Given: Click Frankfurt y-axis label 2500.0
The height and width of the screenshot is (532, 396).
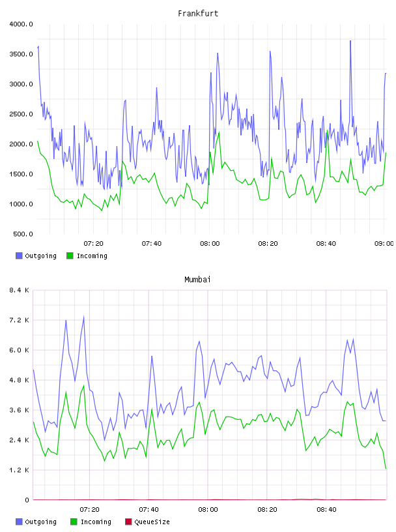Looking at the screenshot, I should point(21,114).
